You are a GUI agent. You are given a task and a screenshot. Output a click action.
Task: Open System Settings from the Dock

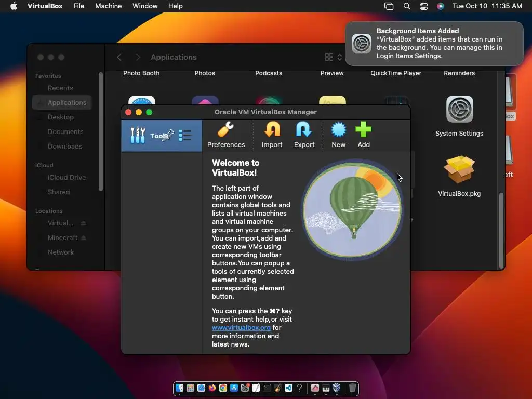[245, 388]
